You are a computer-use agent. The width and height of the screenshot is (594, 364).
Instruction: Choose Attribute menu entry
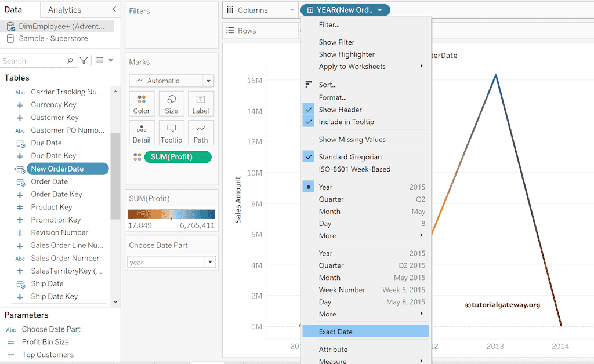[365, 350]
